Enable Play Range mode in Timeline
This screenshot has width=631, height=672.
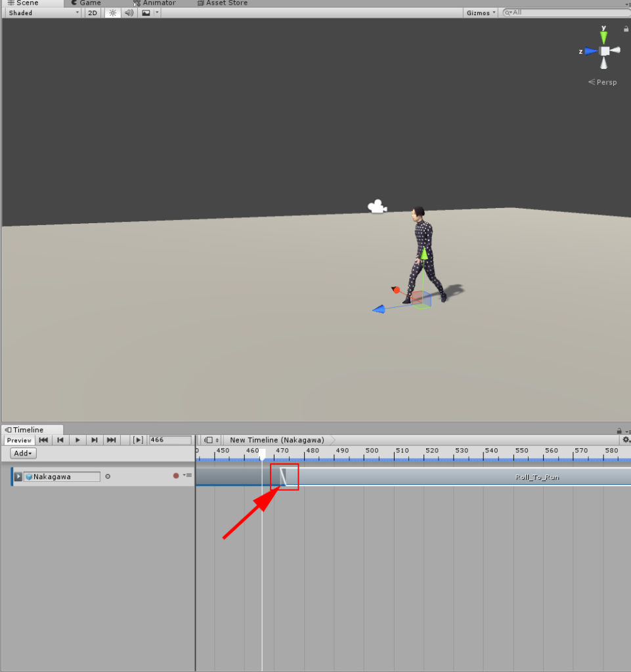[x=137, y=440]
